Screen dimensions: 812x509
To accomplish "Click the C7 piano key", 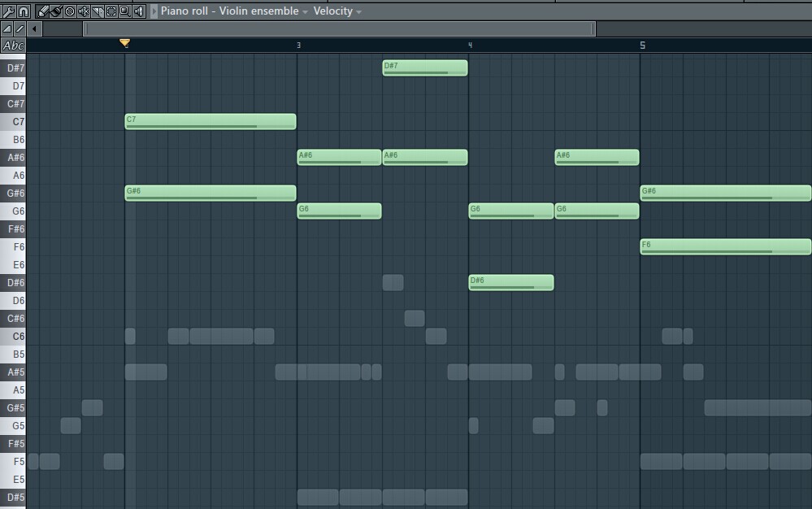I will click(13, 122).
